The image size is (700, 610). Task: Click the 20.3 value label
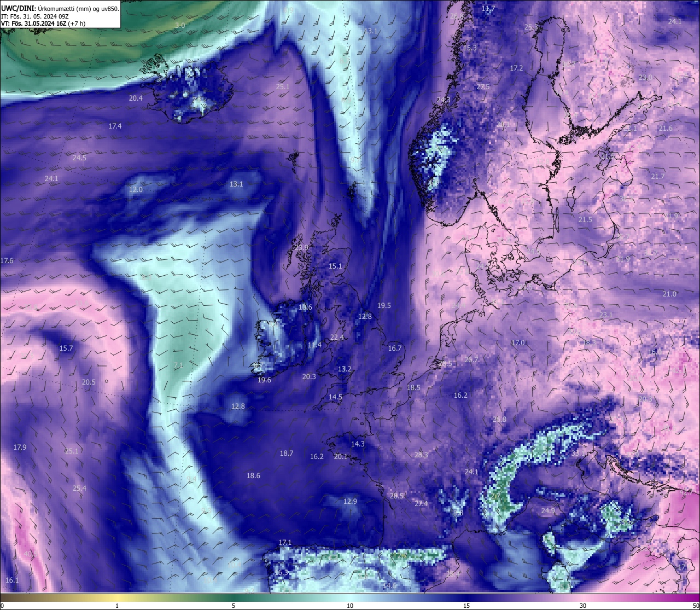(309, 377)
